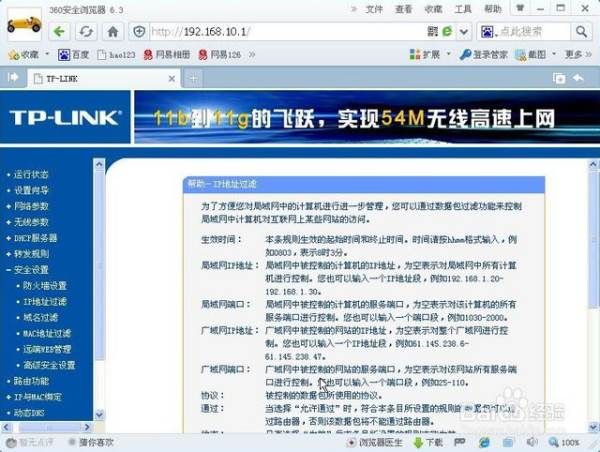This screenshot has width=600, height=452.
Task: Expand the 截图 dropdown arrow
Action: point(554,54)
